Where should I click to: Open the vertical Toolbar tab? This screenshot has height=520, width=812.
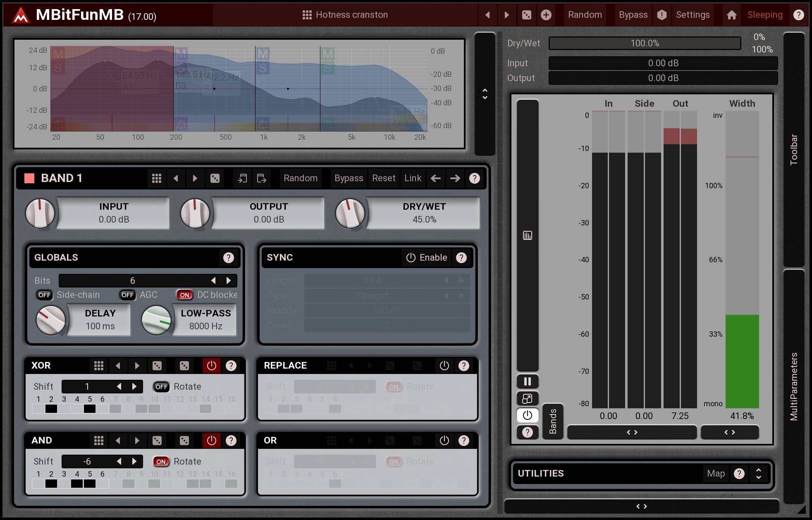(793, 149)
